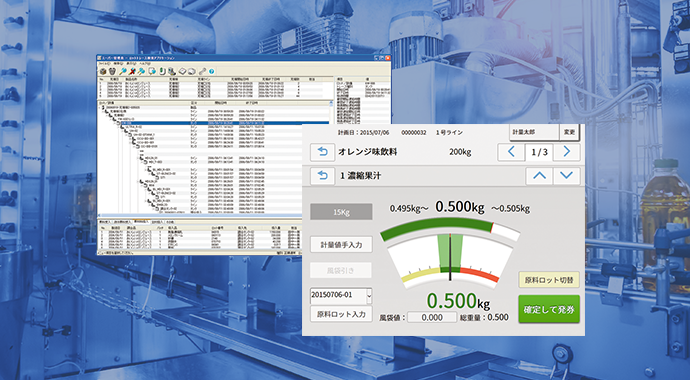Move to next ingredient with down chevron
Viewport: 690px width, 380px height.
click(566, 176)
